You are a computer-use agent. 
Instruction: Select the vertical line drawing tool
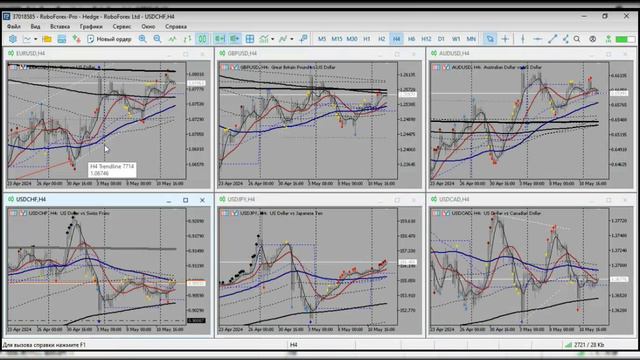pyautogui.click(x=523, y=39)
